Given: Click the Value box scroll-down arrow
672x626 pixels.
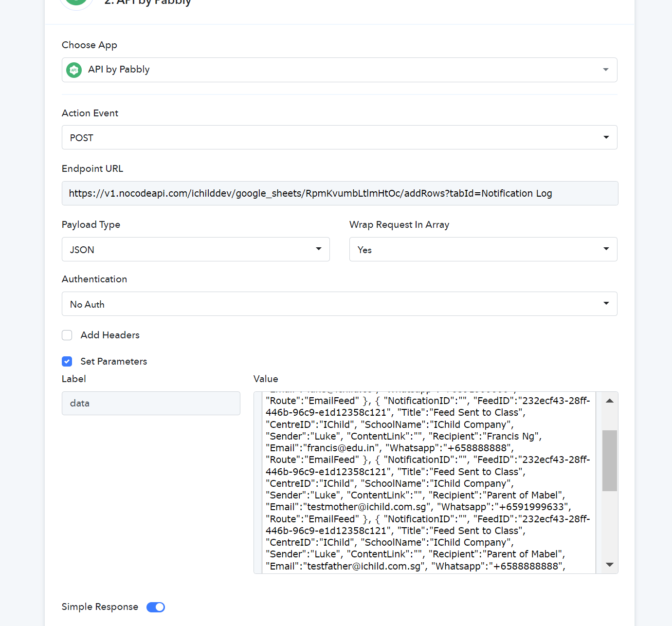Looking at the screenshot, I should tap(610, 565).
